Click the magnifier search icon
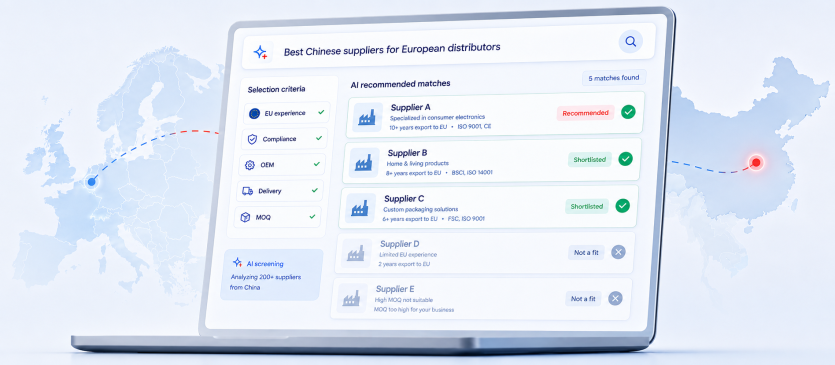 [x=631, y=42]
